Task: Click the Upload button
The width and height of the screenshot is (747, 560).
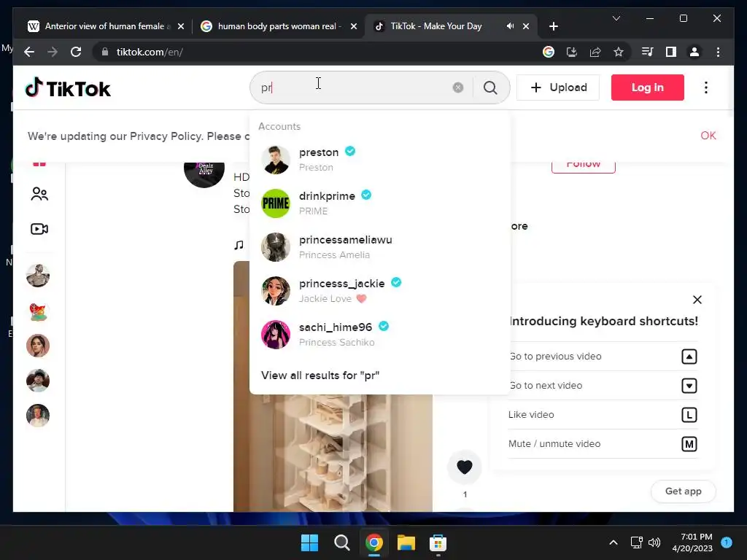Action: pos(558,87)
